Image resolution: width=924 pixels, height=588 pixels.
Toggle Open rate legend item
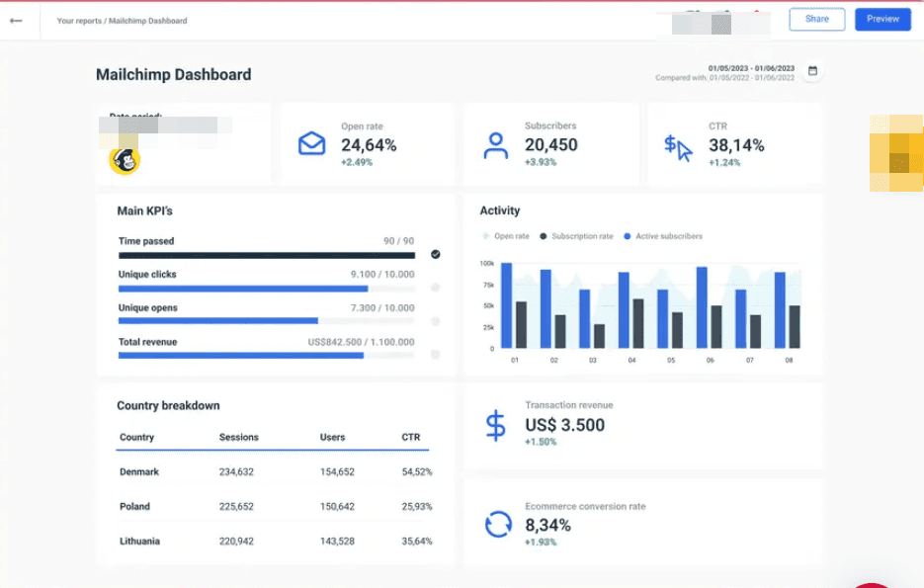506,236
